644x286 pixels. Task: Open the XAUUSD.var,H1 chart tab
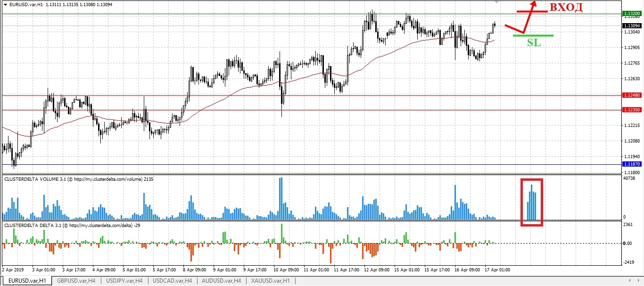[270, 281]
